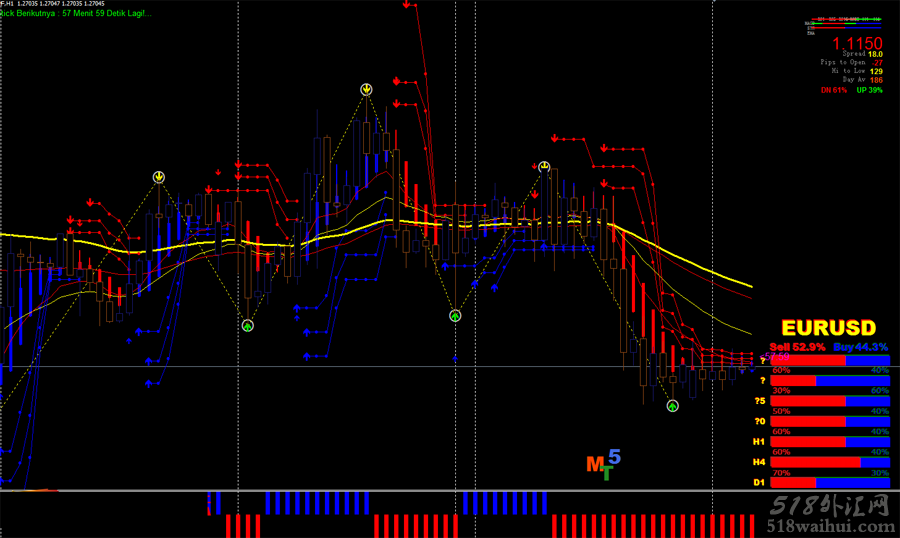Click the UP 39% indicator text
This screenshot has height=538, width=900.
[869, 90]
